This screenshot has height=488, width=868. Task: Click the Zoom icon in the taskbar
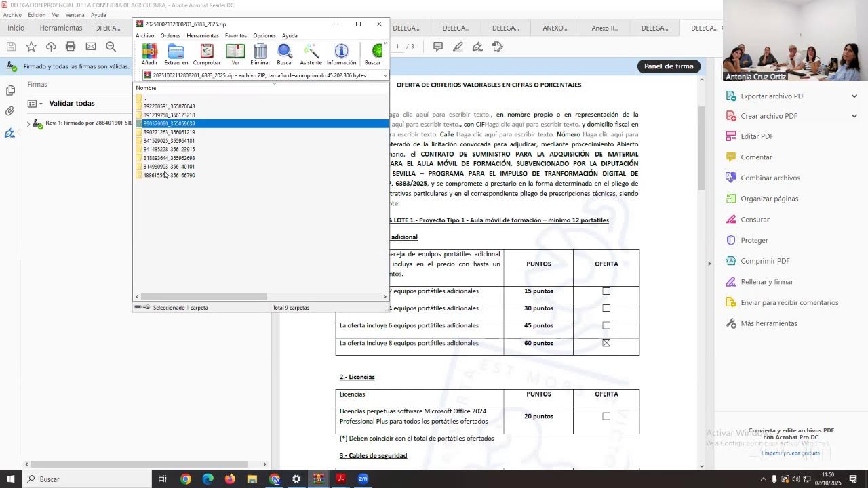(363, 479)
